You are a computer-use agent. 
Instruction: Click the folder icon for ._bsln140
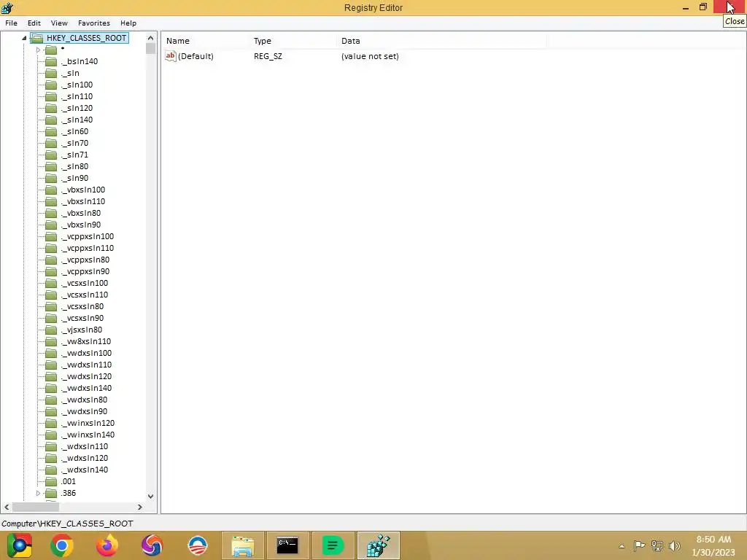coord(51,61)
